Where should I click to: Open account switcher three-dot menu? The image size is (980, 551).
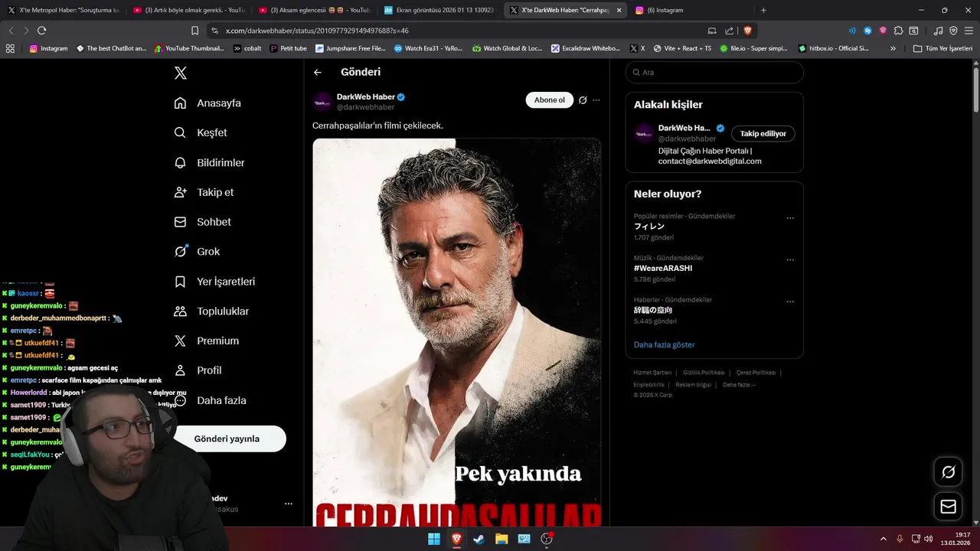[289, 504]
